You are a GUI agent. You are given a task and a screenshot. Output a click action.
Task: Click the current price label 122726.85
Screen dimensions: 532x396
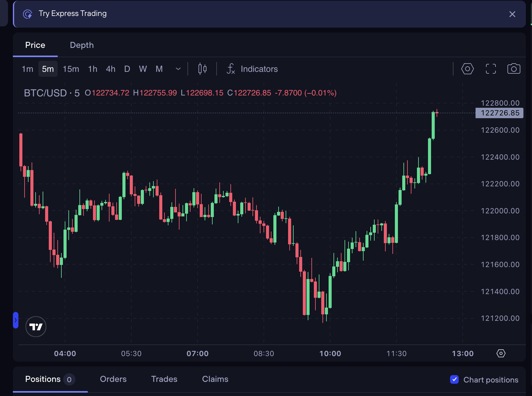point(499,113)
